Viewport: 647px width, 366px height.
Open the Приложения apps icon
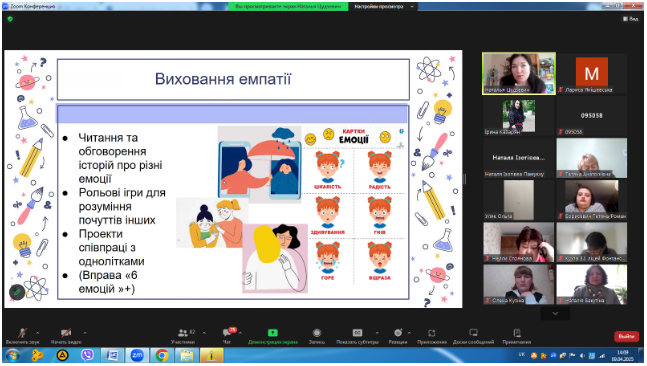[432, 335]
